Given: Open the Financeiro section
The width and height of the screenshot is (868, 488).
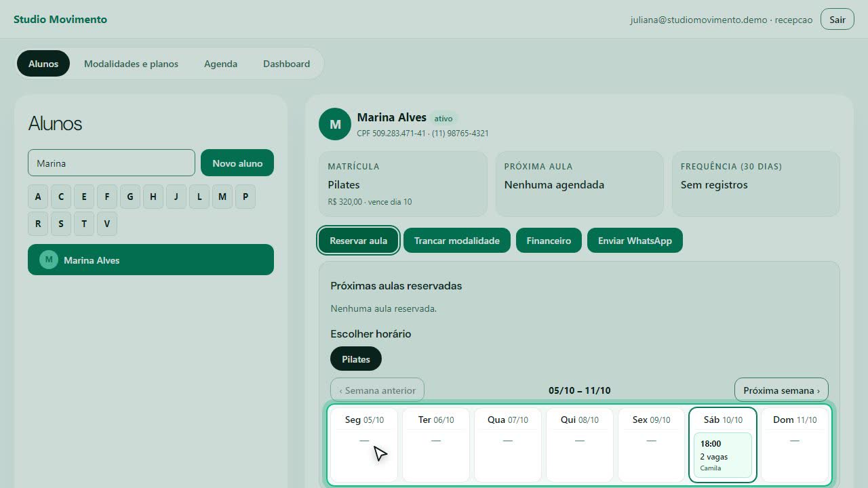Looking at the screenshot, I should pyautogui.click(x=549, y=241).
